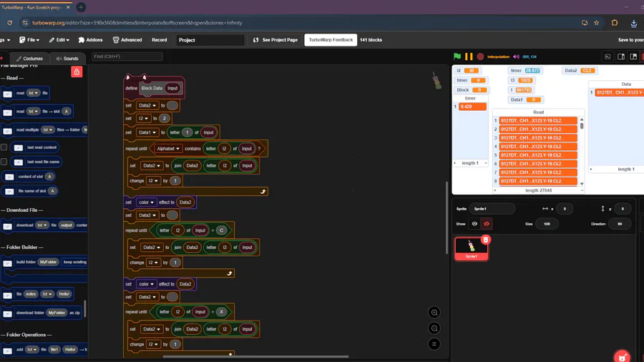
Task: Click the See Project Page button
Action: coord(275,40)
